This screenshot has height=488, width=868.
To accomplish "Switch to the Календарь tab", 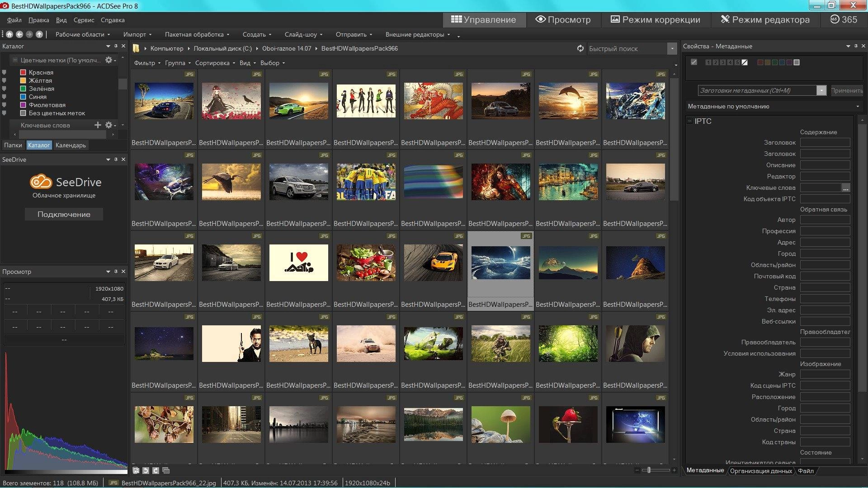I will point(71,145).
